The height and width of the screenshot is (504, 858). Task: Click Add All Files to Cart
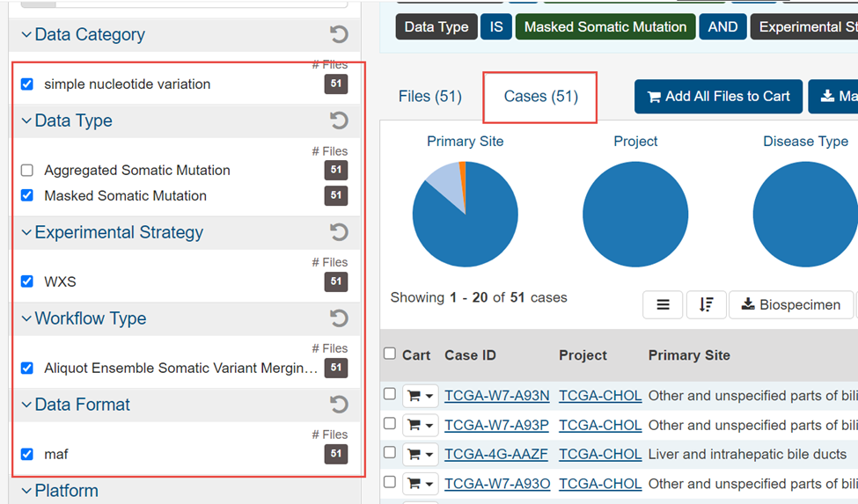coord(718,97)
